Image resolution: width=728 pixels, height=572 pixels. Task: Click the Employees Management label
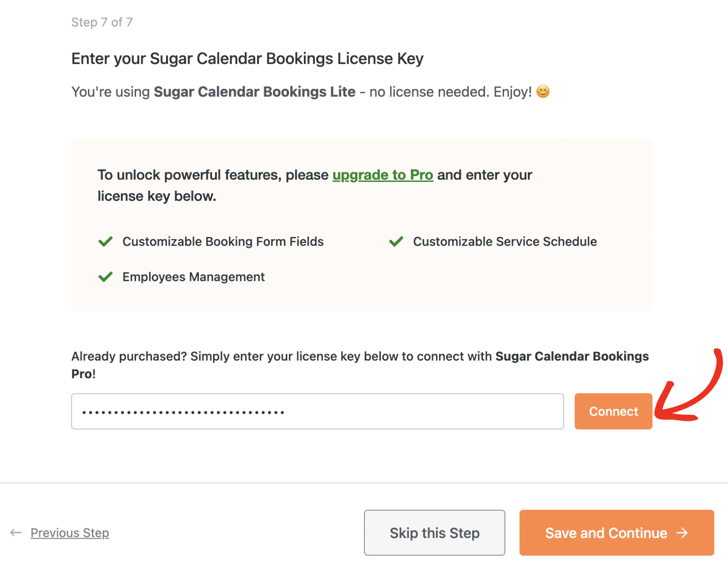[x=193, y=276]
